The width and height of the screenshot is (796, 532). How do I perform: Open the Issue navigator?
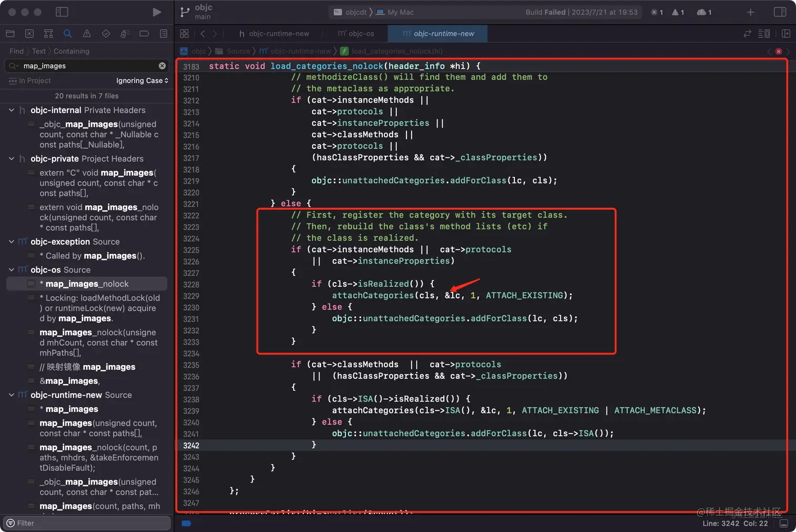87,34
